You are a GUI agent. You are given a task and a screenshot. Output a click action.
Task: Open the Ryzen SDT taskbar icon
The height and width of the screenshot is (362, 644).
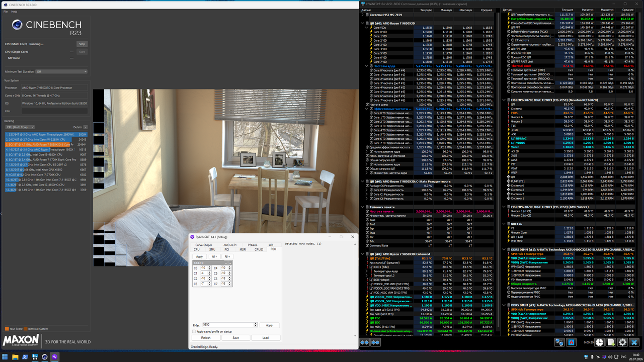pos(55,356)
